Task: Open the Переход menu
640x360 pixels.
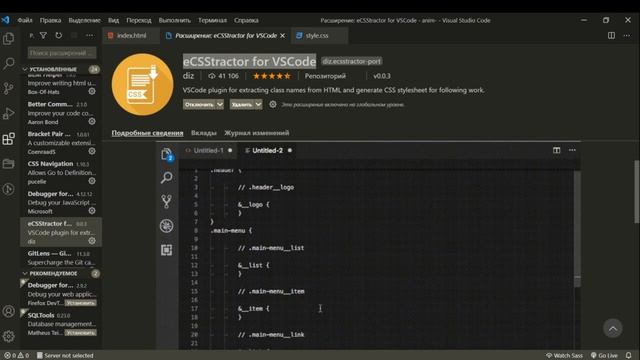Action: (139, 20)
